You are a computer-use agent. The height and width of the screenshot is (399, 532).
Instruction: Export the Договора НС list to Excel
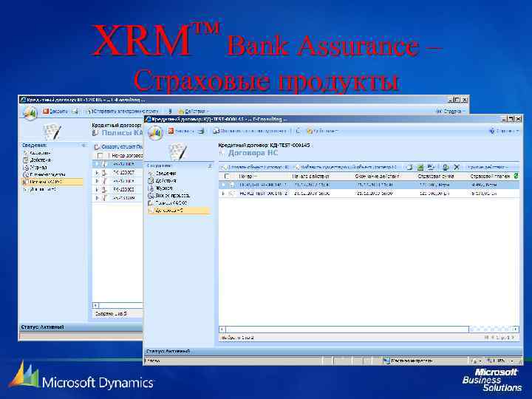point(420,167)
